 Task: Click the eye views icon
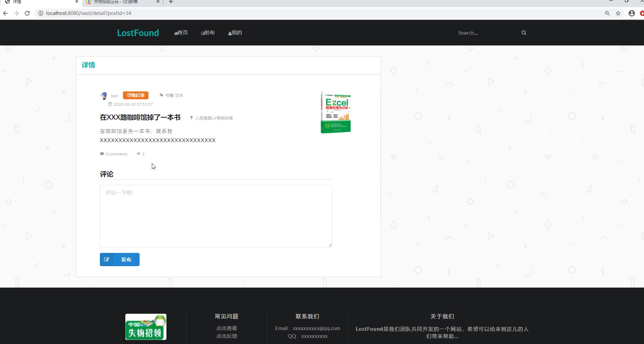(139, 154)
